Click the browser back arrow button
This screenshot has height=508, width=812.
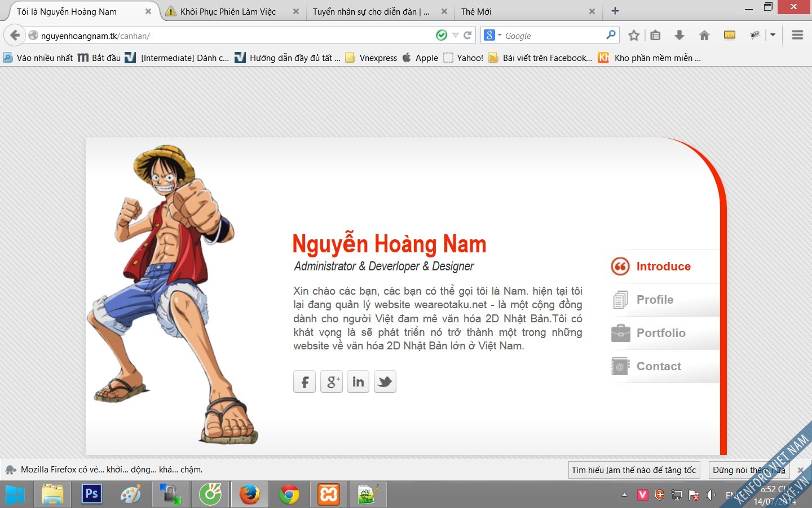(x=15, y=36)
